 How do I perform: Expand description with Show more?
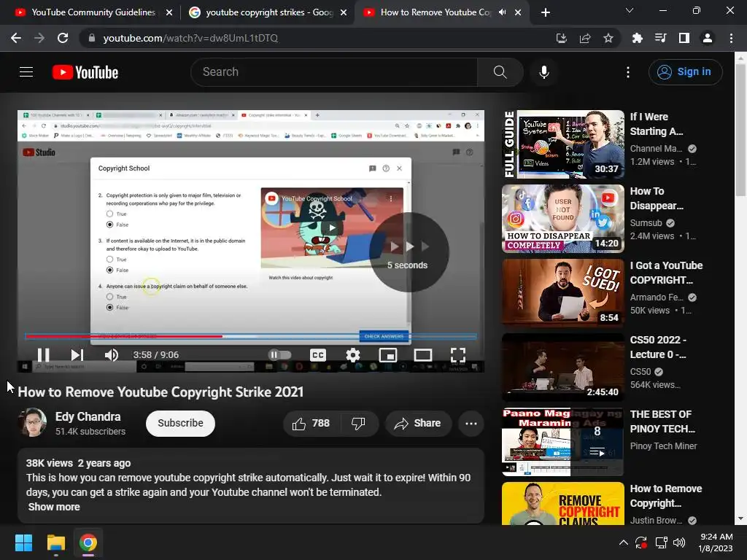tap(54, 507)
